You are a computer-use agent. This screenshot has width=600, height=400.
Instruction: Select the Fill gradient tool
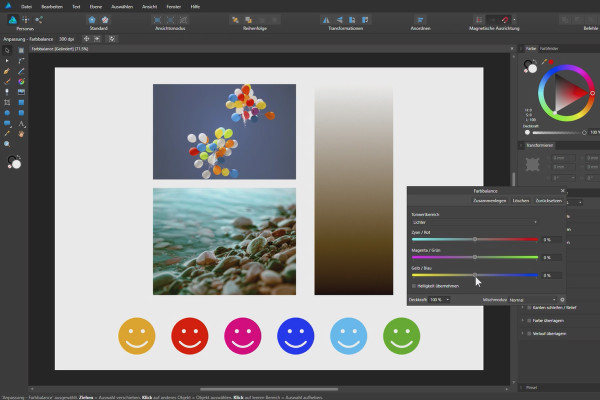tap(21, 82)
